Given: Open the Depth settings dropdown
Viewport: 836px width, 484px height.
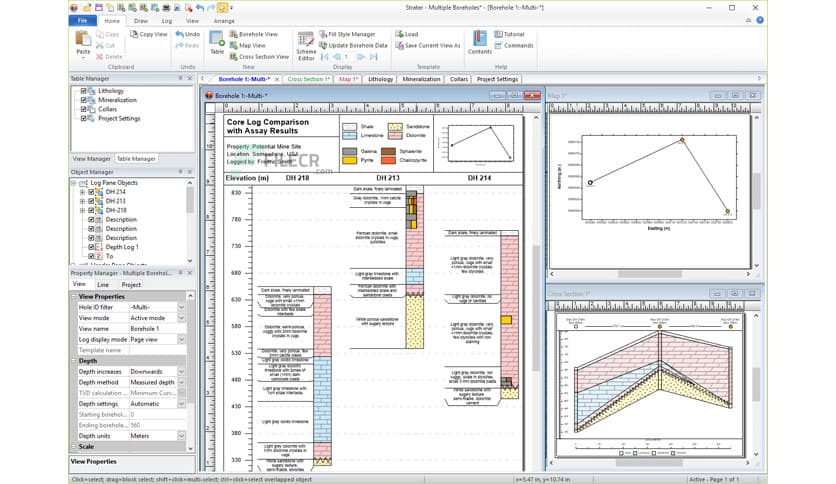Looking at the screenshot, I should [181, 404].
